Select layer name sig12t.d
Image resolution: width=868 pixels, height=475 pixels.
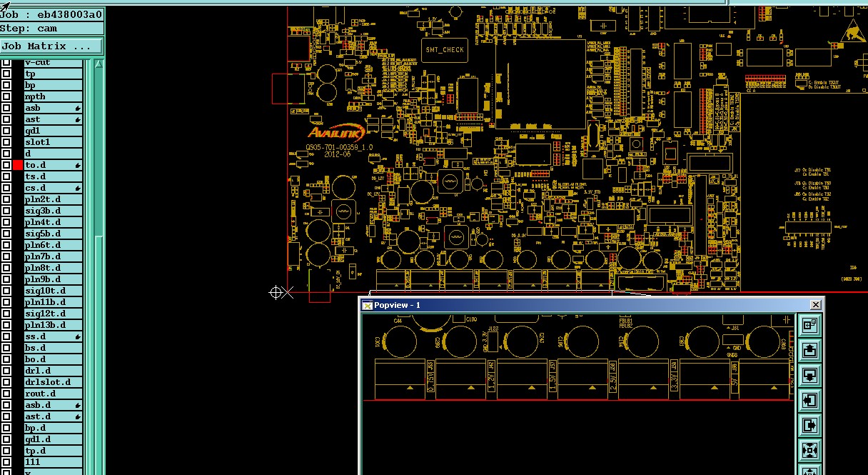tap(54, 314)
